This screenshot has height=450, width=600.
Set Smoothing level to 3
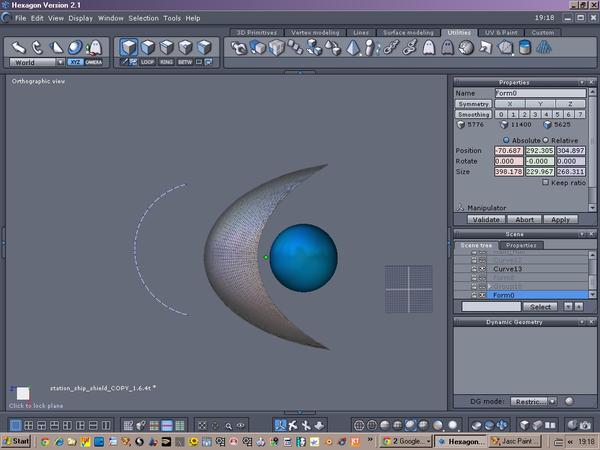tap(535, 114)
